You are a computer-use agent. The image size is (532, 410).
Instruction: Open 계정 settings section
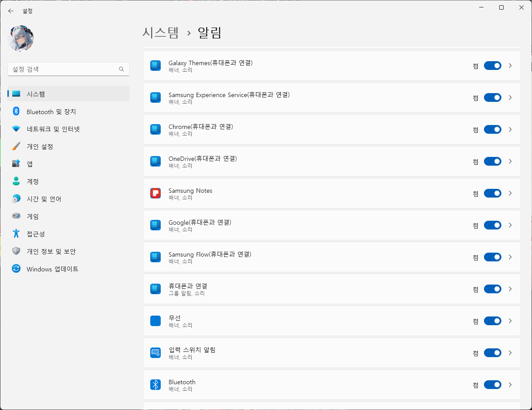[69, 181]
